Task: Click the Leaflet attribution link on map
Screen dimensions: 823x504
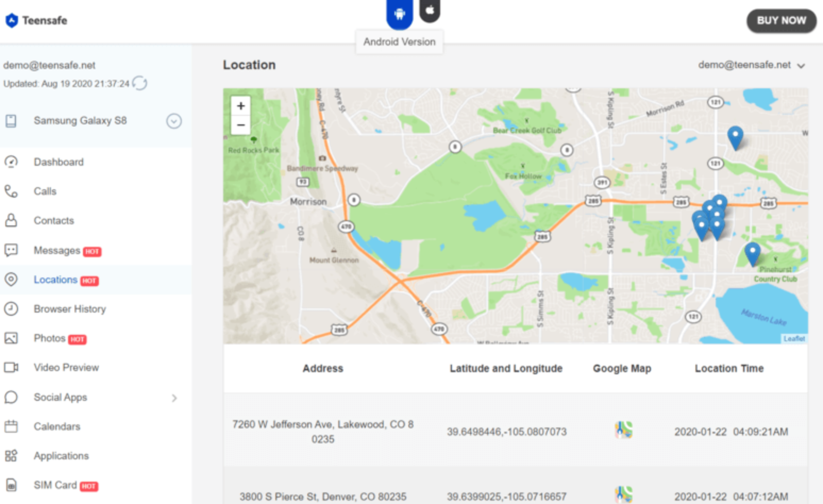Action: 794,339
